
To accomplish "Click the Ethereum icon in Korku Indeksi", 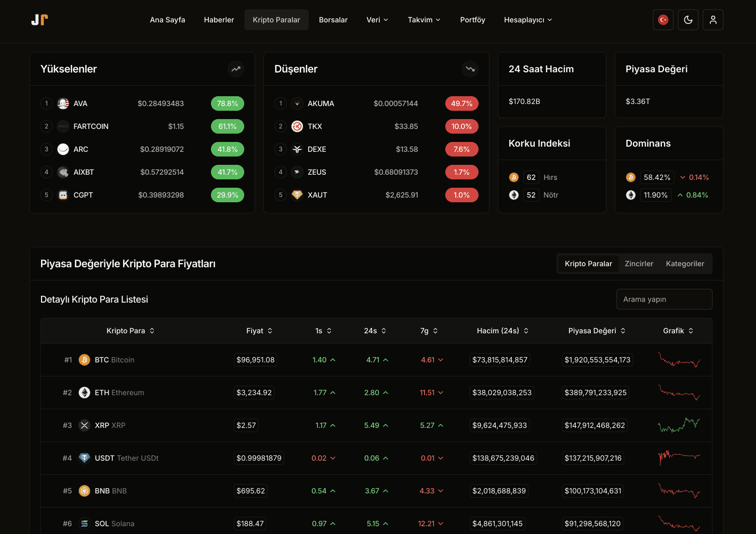I will pyautogui.click(x=514, y=195).
